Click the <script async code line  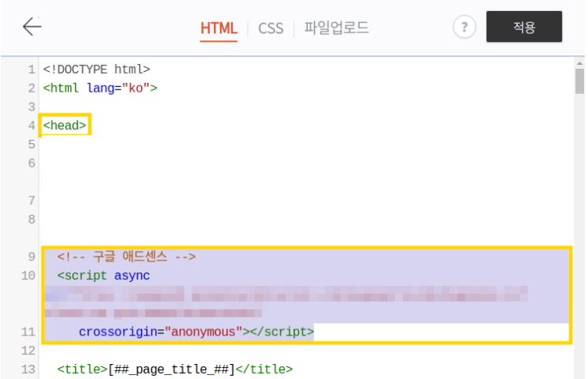(x=103, y=276)
